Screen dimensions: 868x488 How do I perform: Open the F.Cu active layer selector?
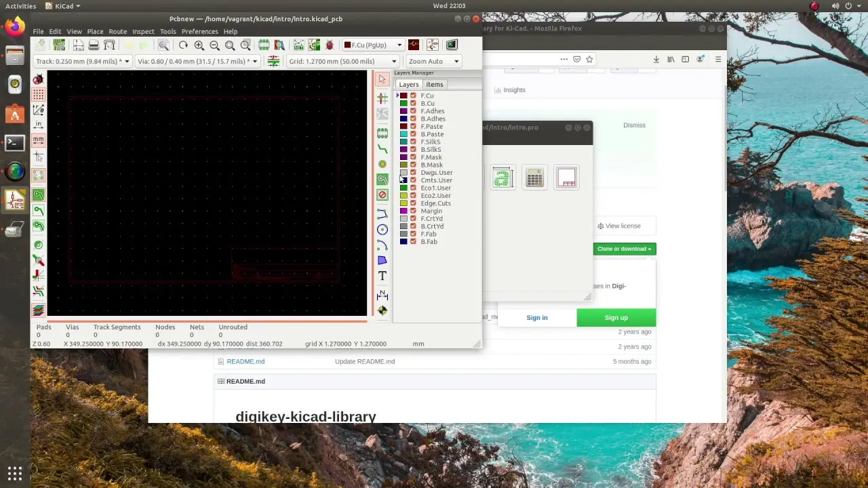point(373,45)
